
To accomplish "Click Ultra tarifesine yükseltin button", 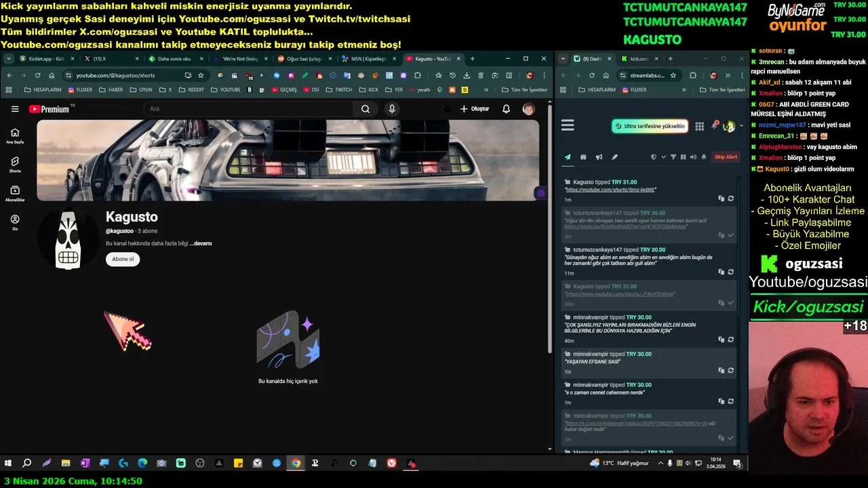I will point(650,126).
